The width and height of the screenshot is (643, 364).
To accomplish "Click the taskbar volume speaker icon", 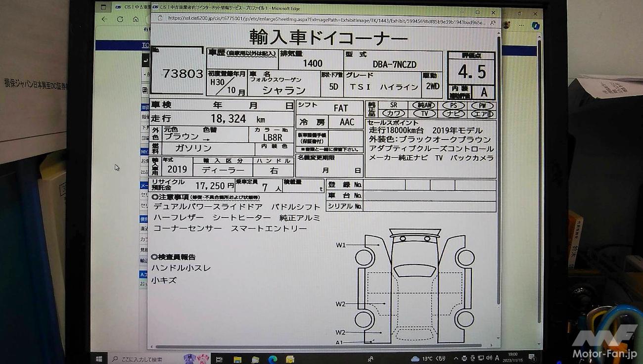I will [489, 358].
